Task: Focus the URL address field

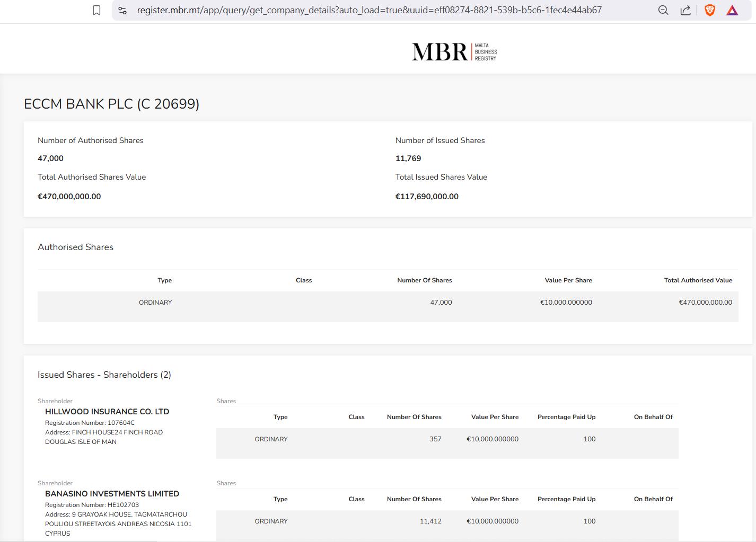Action: pos(369,10)
